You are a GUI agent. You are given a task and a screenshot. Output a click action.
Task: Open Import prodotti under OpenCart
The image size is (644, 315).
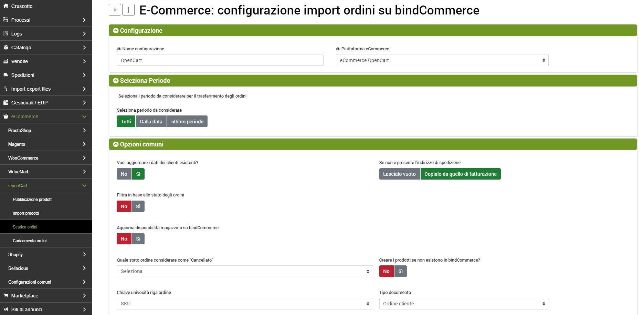[x=26, y=213]
